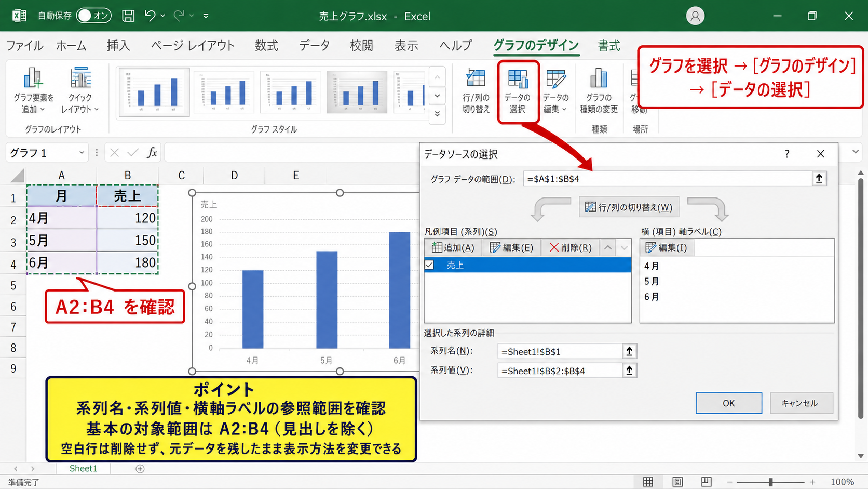Viewport: 868px width, 489px height.
Task: Click the Undo arrow icon
Action: pyautogui.click(x=150, y=16)
